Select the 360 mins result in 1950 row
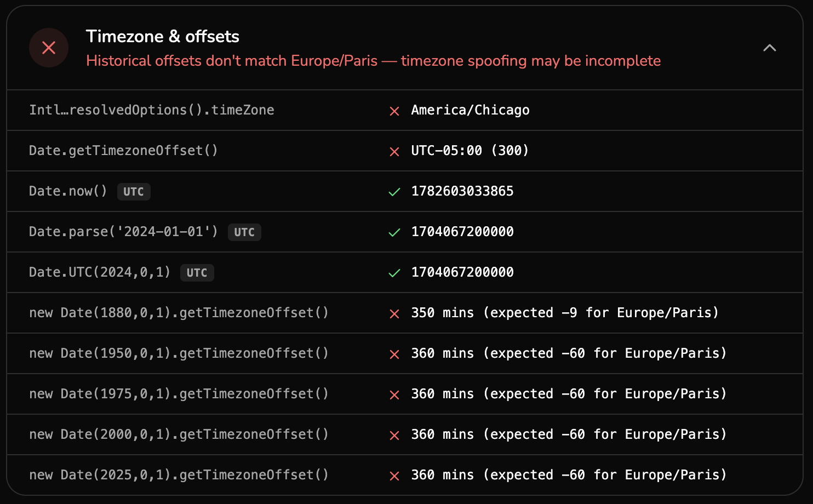This screenshot has height=504, width=813. click(x=569, y=353)
